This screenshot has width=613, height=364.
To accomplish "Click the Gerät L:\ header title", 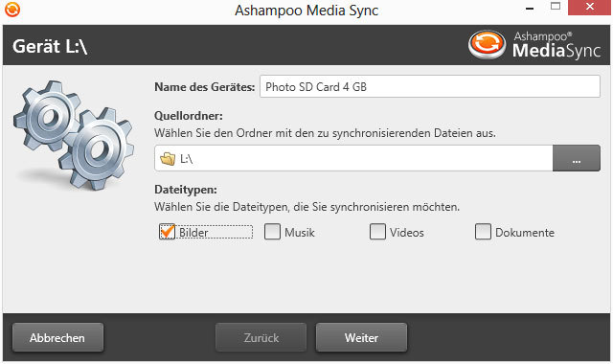I will [x=50, y=46].
